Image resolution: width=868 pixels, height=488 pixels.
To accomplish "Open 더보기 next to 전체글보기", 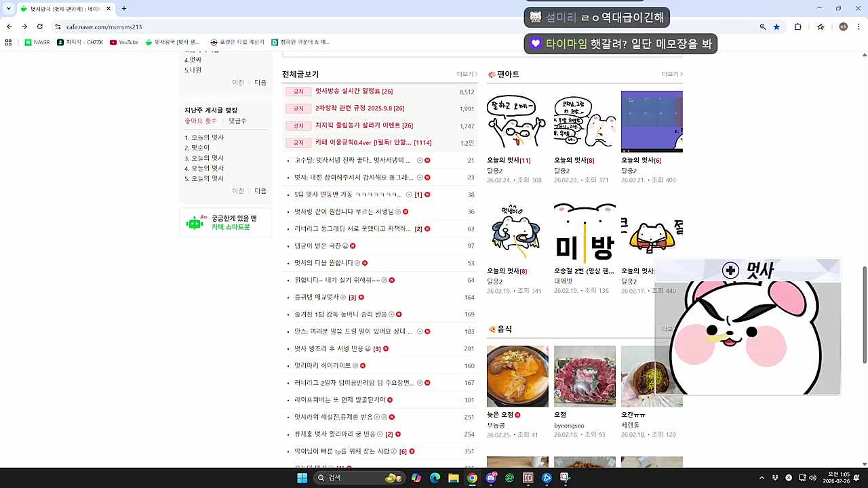I will [x=465, y=74].
